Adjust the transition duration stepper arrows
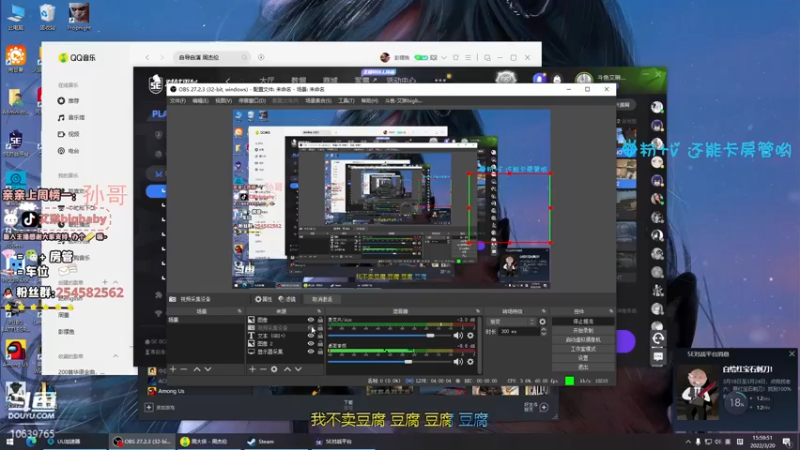 [543, 331]
